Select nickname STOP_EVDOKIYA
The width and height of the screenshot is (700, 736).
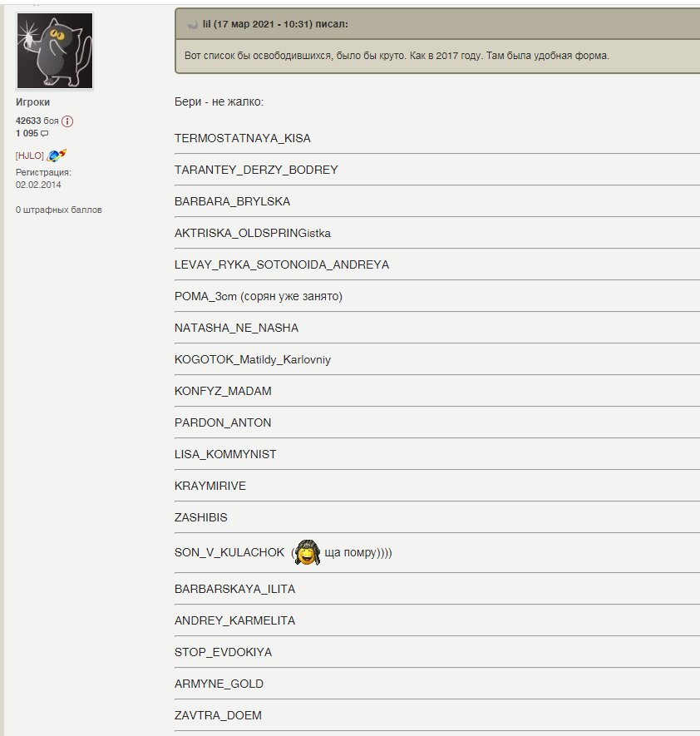click(x=224, y=653)
